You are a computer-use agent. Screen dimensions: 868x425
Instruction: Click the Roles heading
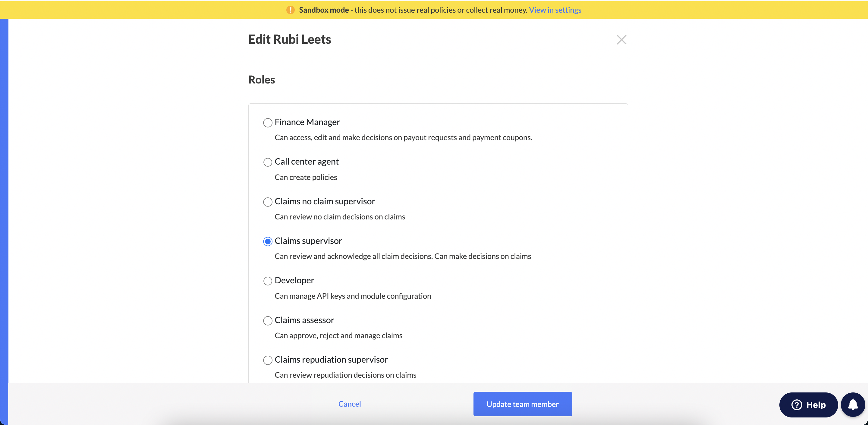(262, 80)
